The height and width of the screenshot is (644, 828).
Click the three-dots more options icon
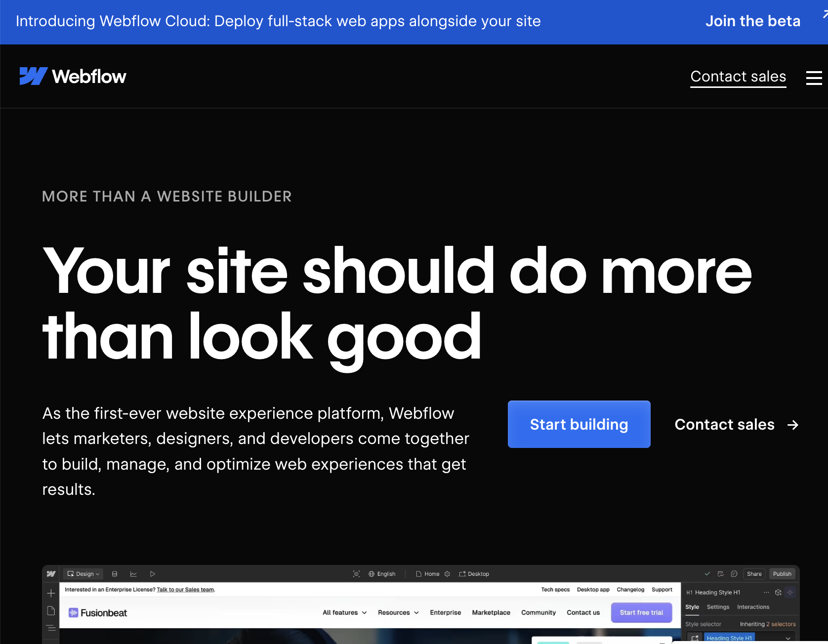(766, 592)
